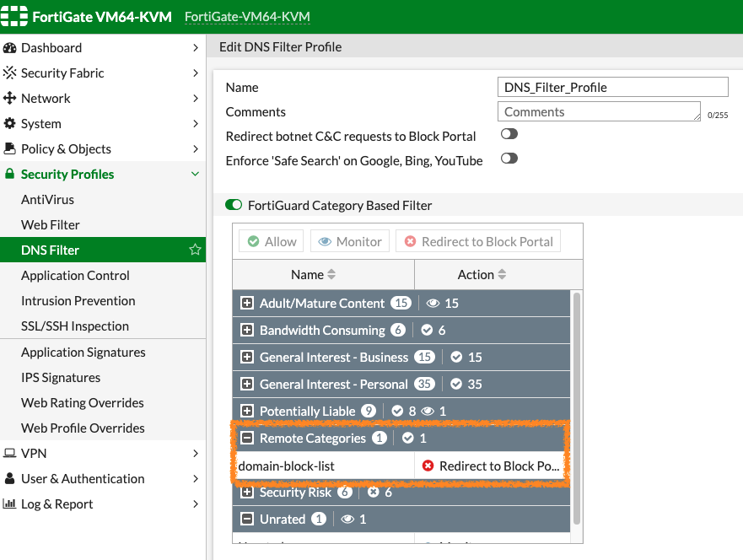Click eye icon in Unrated row
743x560 pixels.
(x=347, y=520)
